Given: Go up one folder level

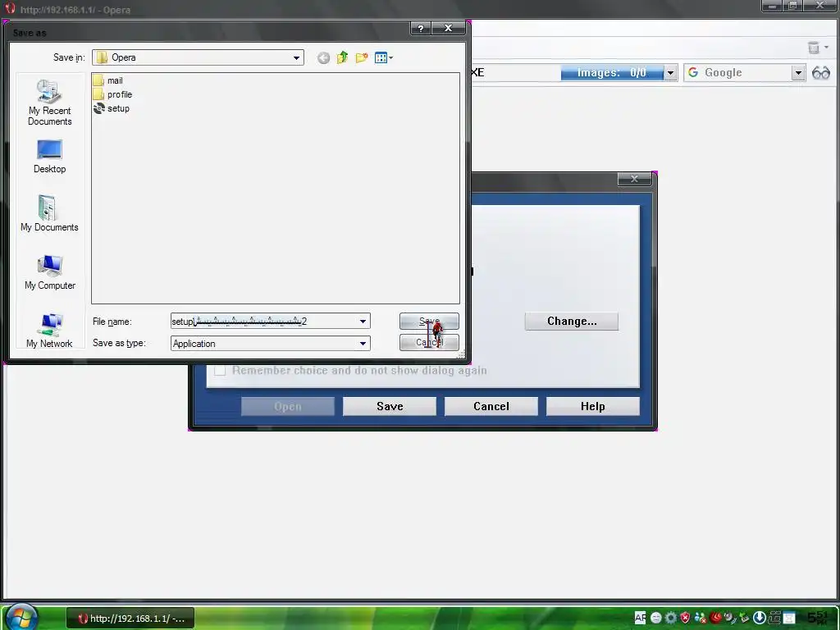Looking at the screenshot, I should (x=342, y=57).
